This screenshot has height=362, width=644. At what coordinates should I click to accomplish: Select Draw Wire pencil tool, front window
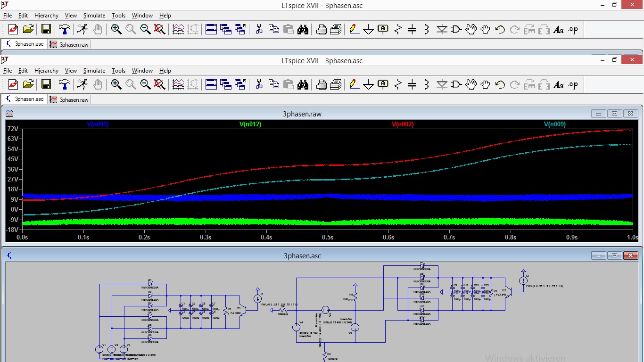click(x=354, y=85)
